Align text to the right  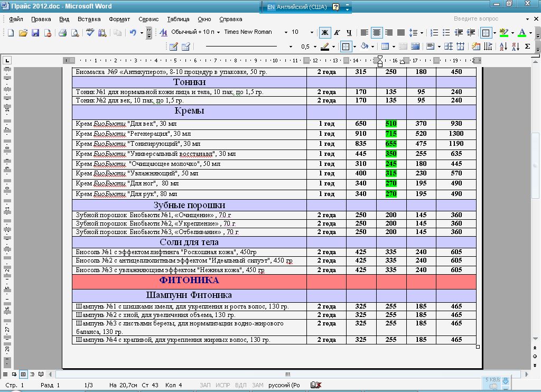(x=389, y=32)
